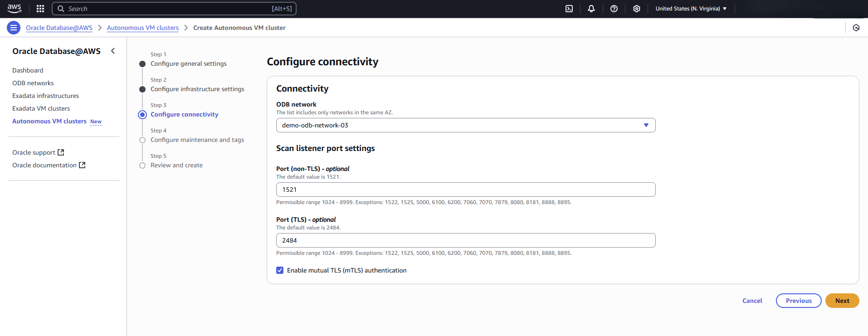Image resolution: width=868 pixels, height=336 pixels.
Task: Open the info panel icon at right
Action: [856, 28]
